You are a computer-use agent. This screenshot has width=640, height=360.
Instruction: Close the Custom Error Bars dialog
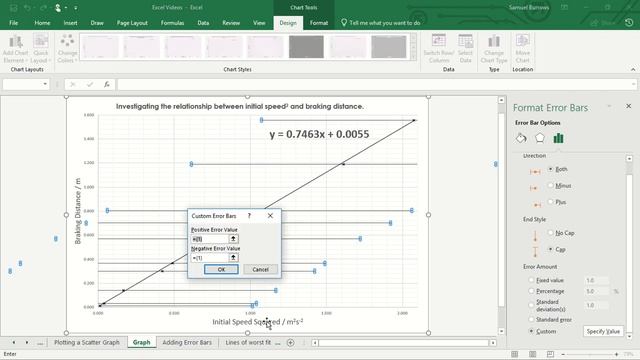point(270,216)
